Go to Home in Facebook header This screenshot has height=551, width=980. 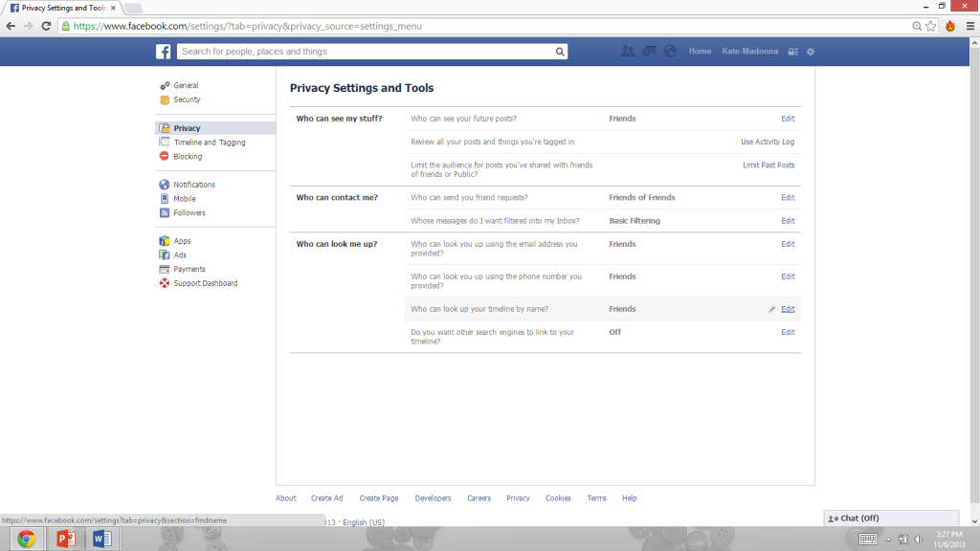click(x=700, y=52)
